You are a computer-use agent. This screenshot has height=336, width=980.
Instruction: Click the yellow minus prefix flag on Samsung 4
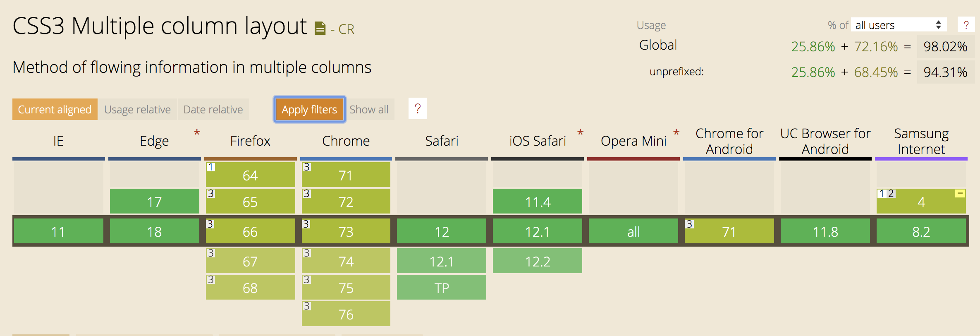point(960,193)
